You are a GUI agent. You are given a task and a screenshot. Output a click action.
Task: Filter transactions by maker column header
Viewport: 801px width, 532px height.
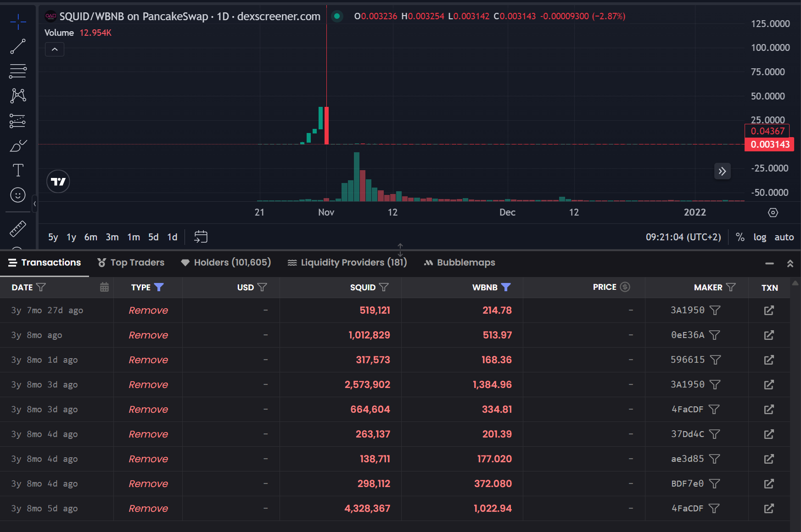731,287
